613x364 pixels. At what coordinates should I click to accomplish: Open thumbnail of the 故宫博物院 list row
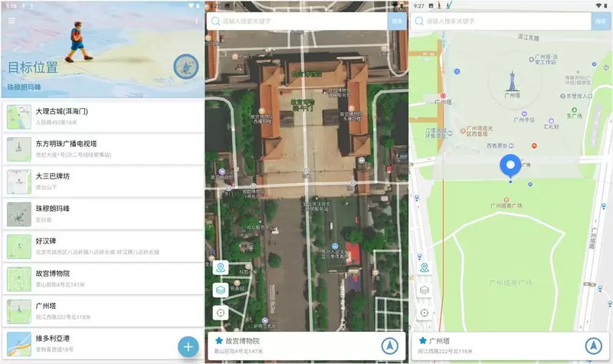(x=18, y=279)
